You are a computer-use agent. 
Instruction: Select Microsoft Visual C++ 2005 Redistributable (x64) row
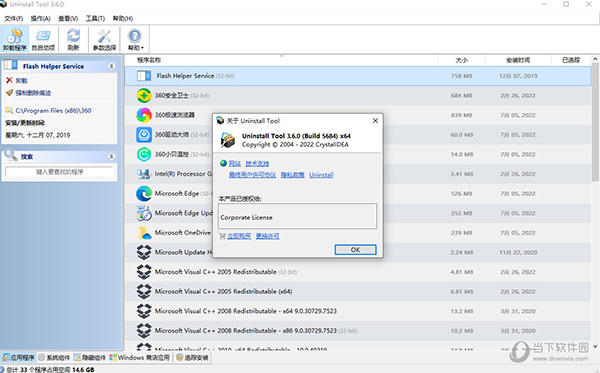(x=357, y=292)
